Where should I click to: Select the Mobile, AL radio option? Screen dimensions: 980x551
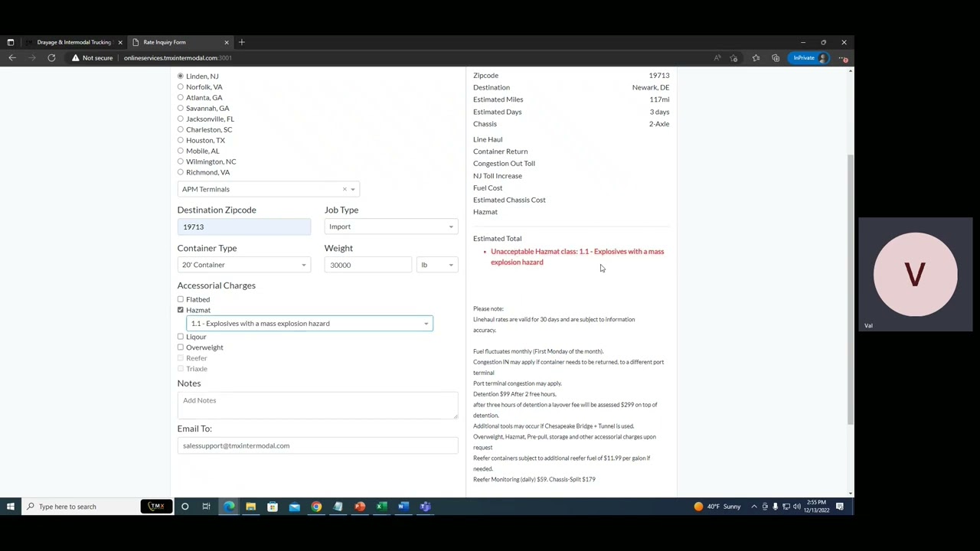tap(181, 151)
